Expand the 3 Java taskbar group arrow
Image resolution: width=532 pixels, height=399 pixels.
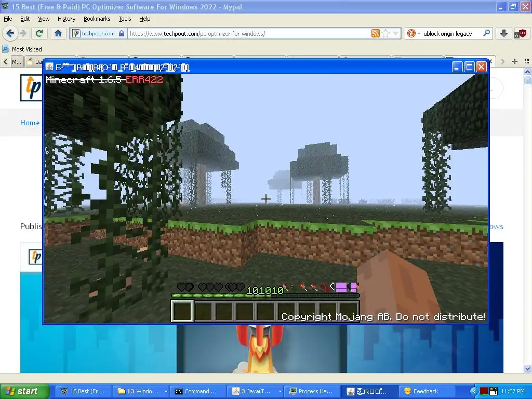[x=280, y=391]
